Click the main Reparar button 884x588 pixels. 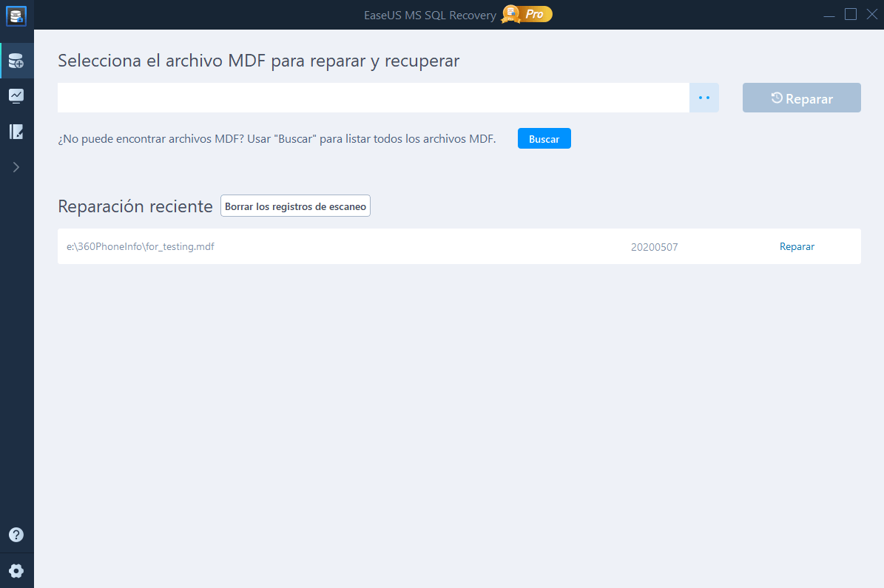click(x=802, y=98)
